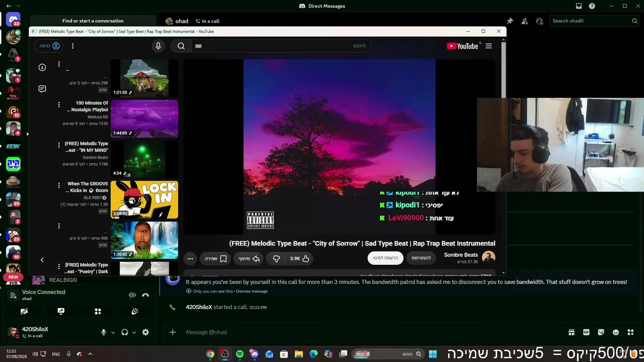Click 'Find or start a conversation' box
The image size is (644, 362).
pyautogui.click(x=93, y=21)
